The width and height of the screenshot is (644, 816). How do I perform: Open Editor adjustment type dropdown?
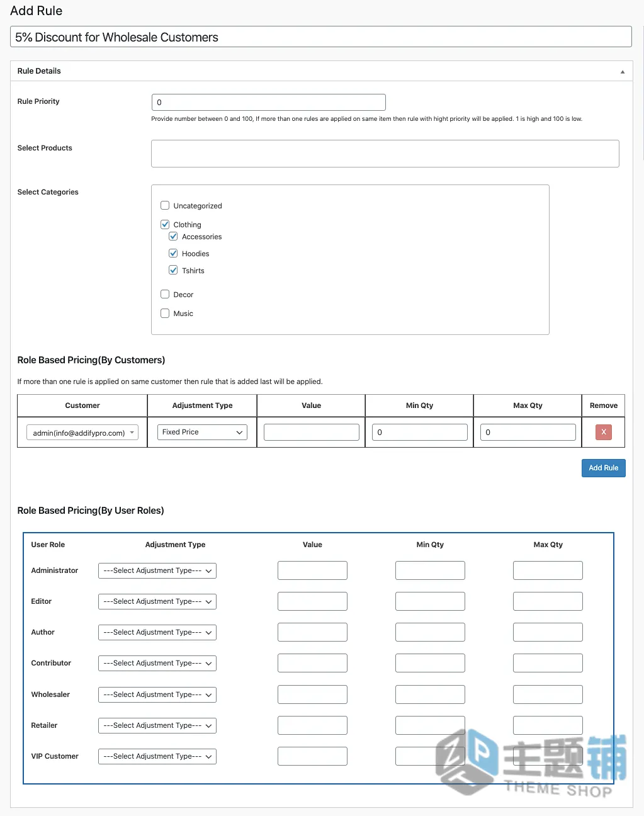tap(157, 601)
